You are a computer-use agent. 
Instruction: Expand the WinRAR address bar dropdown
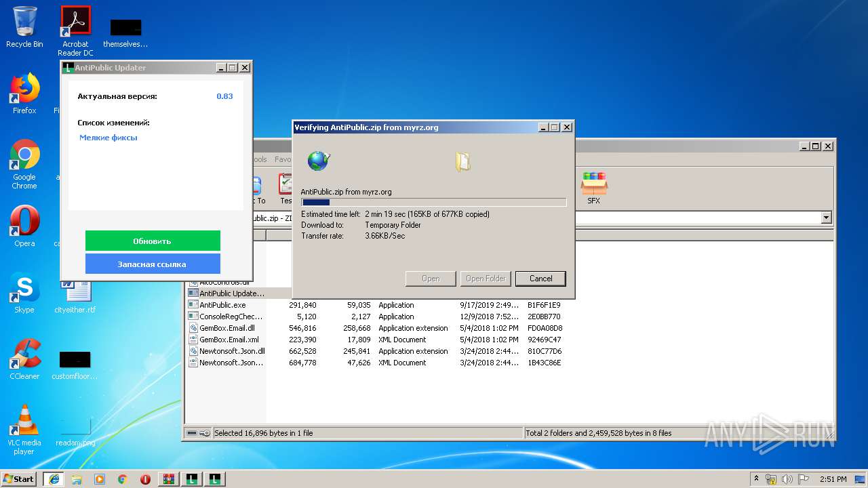click(x=826, y=218)
